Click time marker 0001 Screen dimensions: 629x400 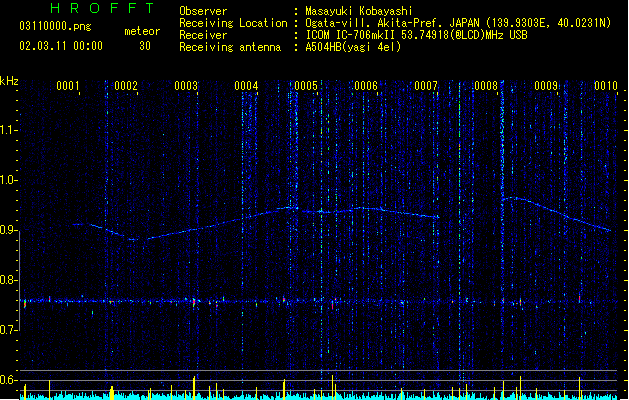point(68,86)
